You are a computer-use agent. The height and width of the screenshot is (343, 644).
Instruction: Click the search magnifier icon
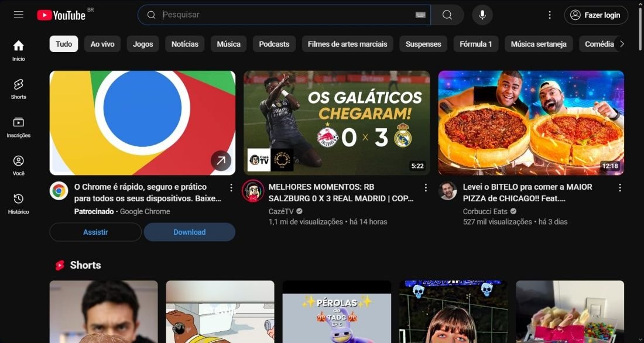(x=447, y=15)
